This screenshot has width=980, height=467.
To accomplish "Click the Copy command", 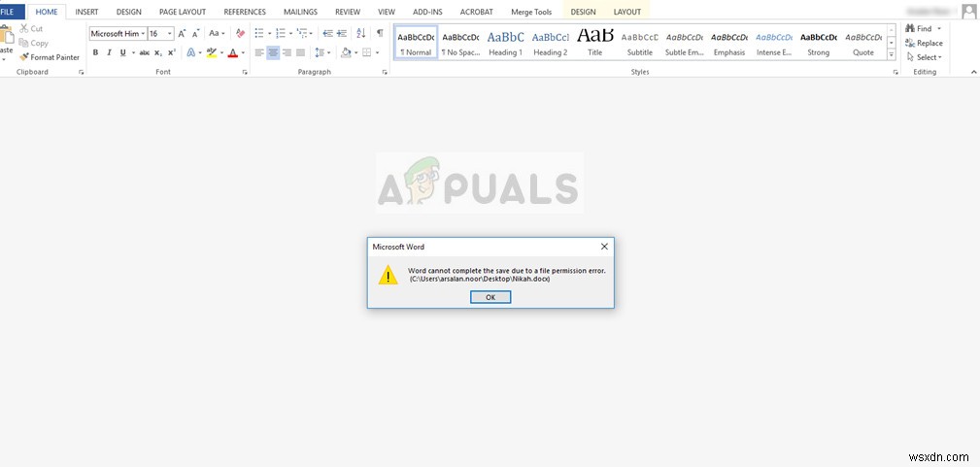I will (34, 43).
